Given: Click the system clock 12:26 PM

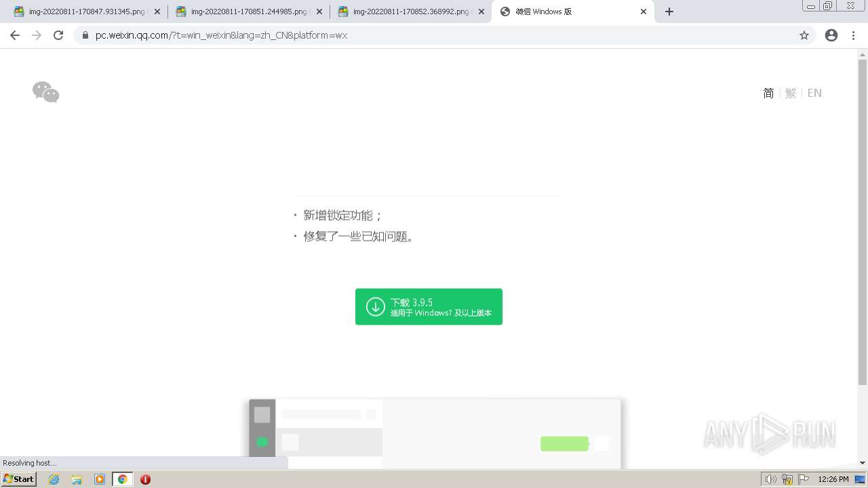Looking at the screenshot, I should coord(833,479).
